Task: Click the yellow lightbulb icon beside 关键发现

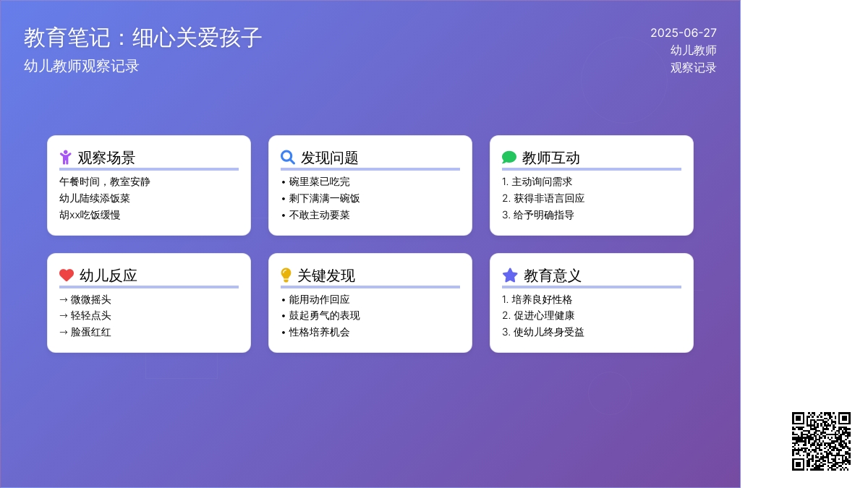Action: point(286,275)
